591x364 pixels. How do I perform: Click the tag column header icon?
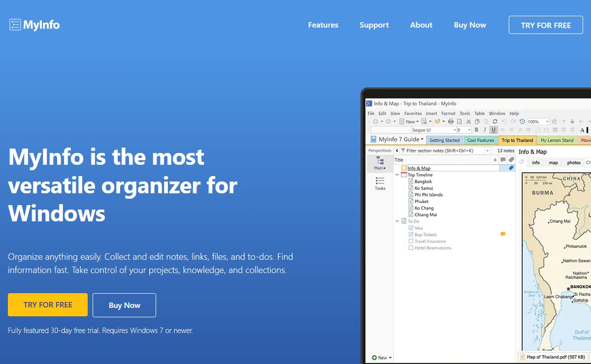tap(511, 160)
